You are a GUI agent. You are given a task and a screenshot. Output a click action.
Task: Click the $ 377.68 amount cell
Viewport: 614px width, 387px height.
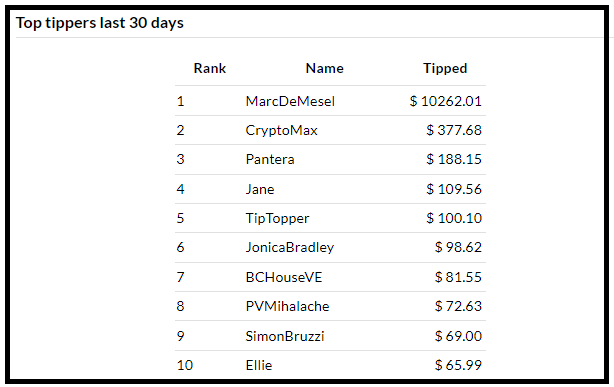[454, 130]
